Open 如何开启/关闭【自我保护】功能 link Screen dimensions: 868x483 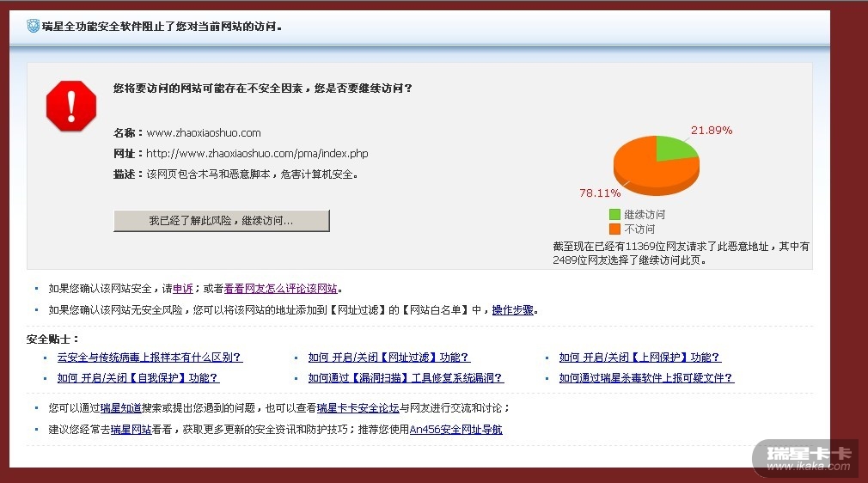click(x=138, y=378)
